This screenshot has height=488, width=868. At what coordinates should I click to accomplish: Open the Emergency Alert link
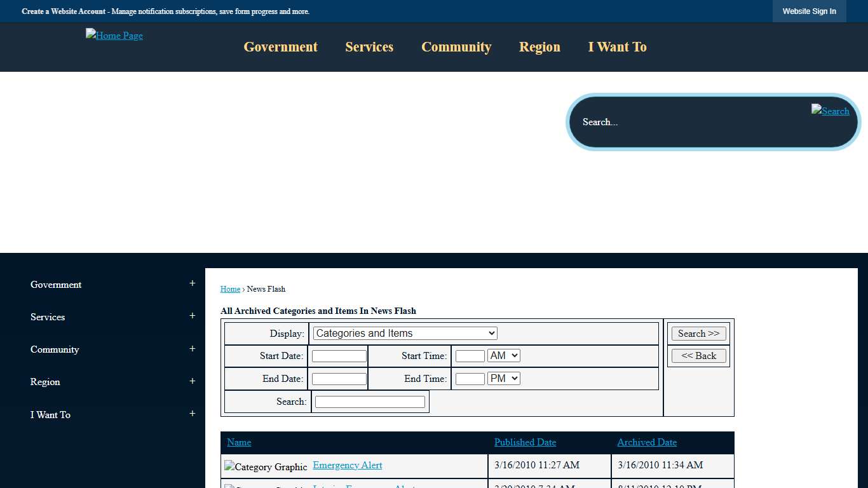[x=347, y=465]
